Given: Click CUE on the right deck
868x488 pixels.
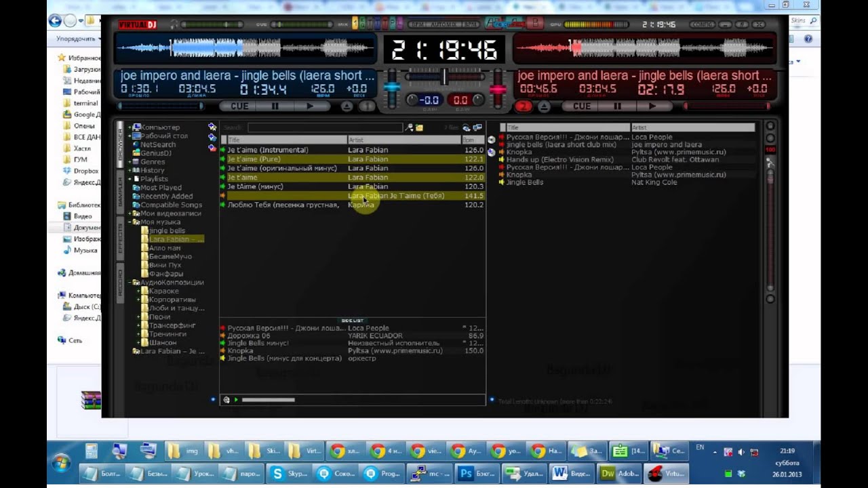Looking at the screenshot, I should point(582,106).
